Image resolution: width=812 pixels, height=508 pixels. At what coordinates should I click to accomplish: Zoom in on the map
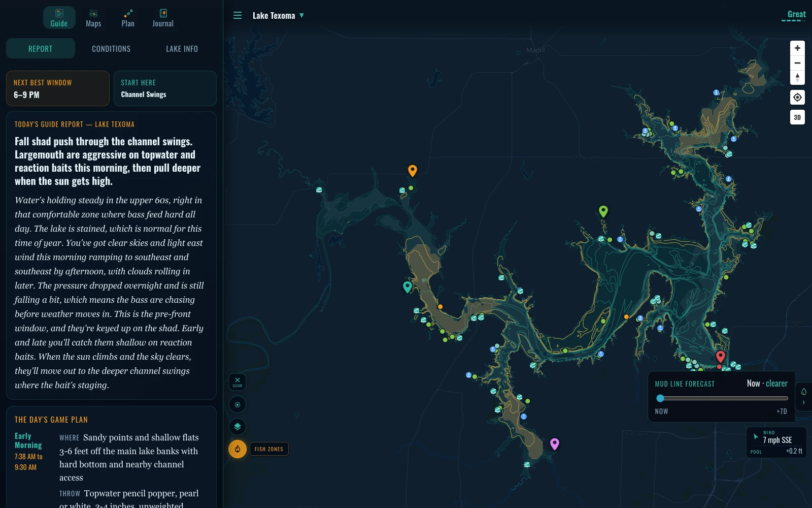tap(797, 48)
